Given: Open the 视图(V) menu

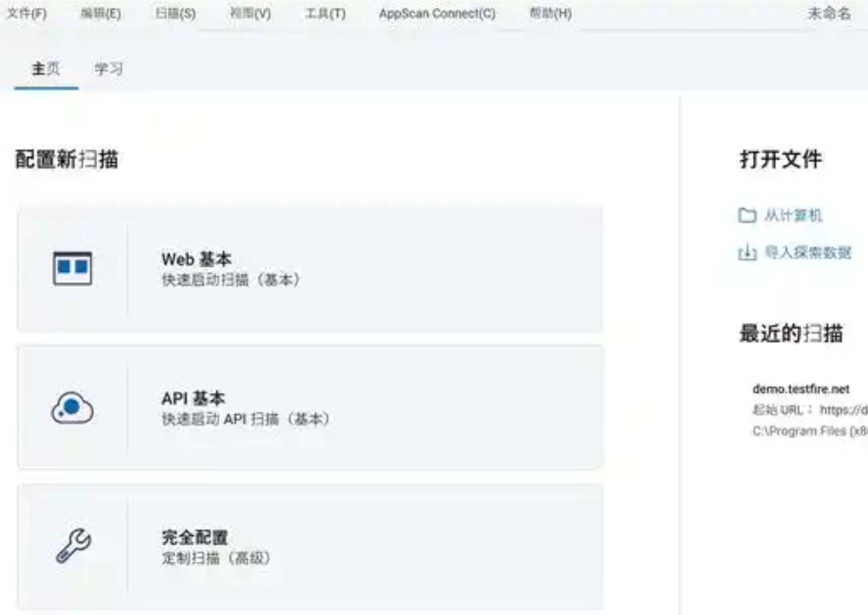Looking at the screenshot, I should point(250,14).
